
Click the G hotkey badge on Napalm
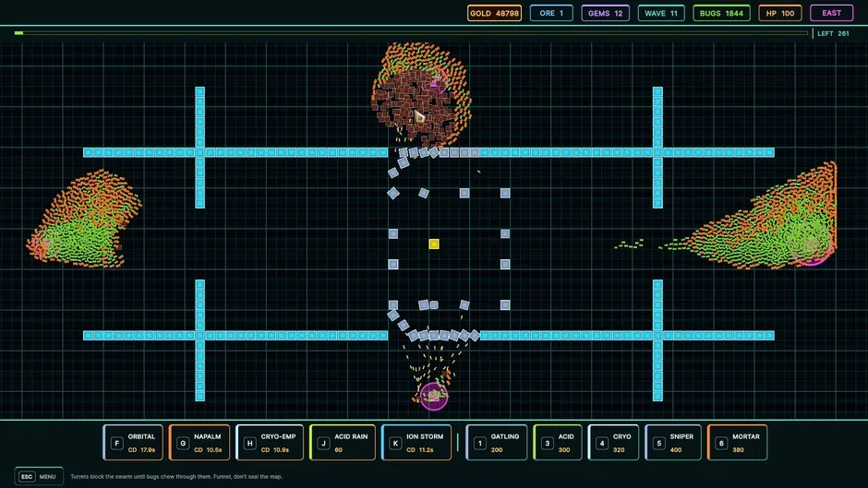coord(183,443)
